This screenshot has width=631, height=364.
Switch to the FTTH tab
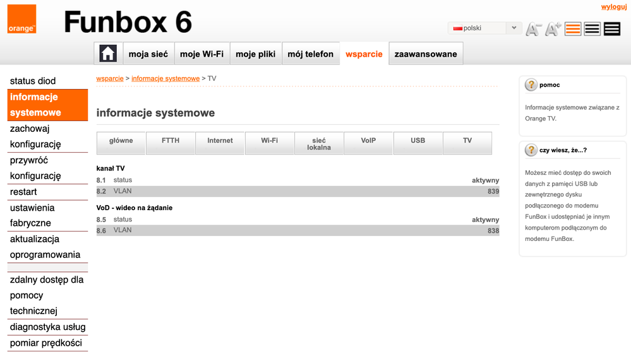171,141
